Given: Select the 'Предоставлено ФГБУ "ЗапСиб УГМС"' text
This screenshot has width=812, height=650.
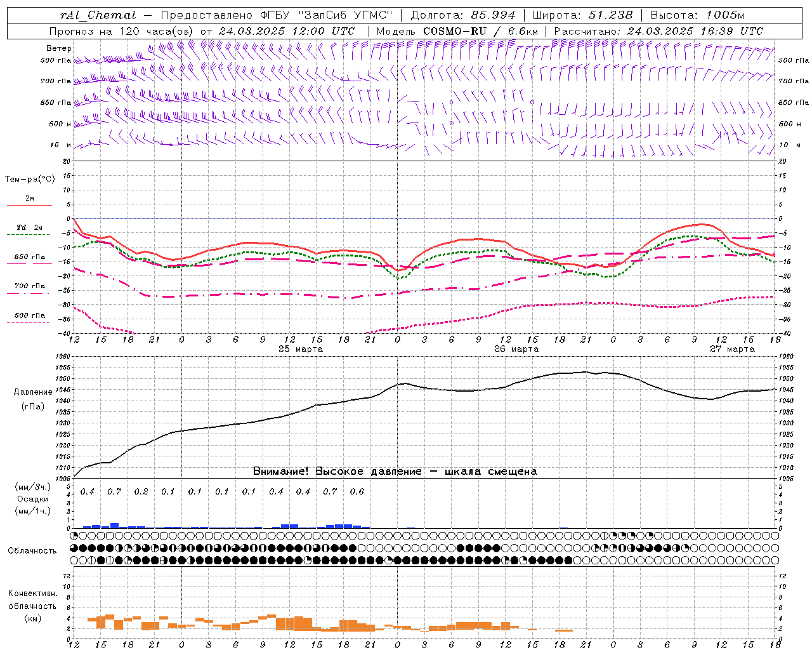Looking at the screenshot, I should click(x=277, y=15).
